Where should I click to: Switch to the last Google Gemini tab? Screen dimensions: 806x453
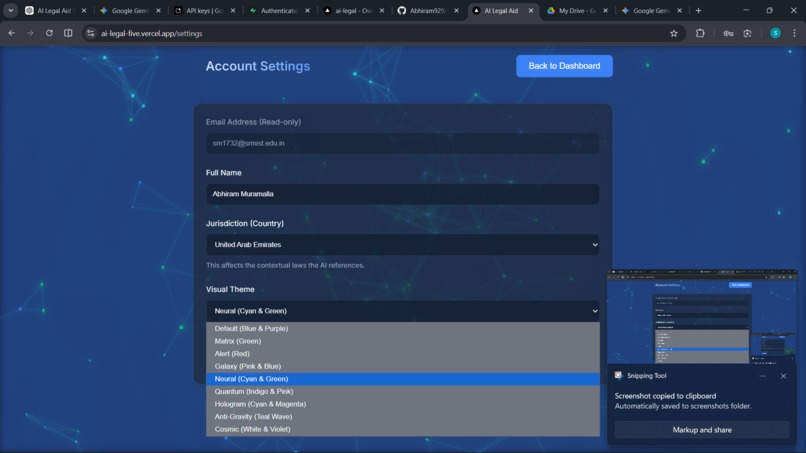click(x=650, y=10)
